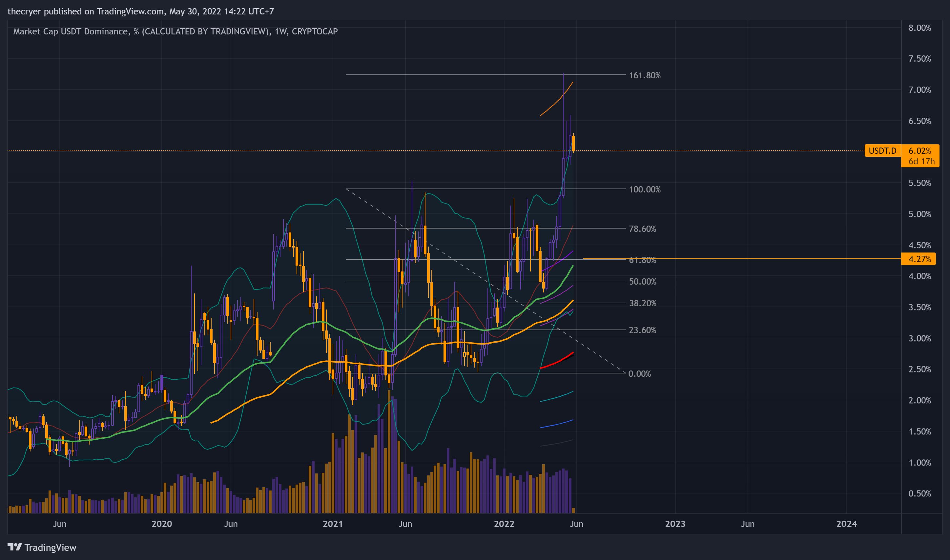Click the 2022 time axis label

point(504,524)
